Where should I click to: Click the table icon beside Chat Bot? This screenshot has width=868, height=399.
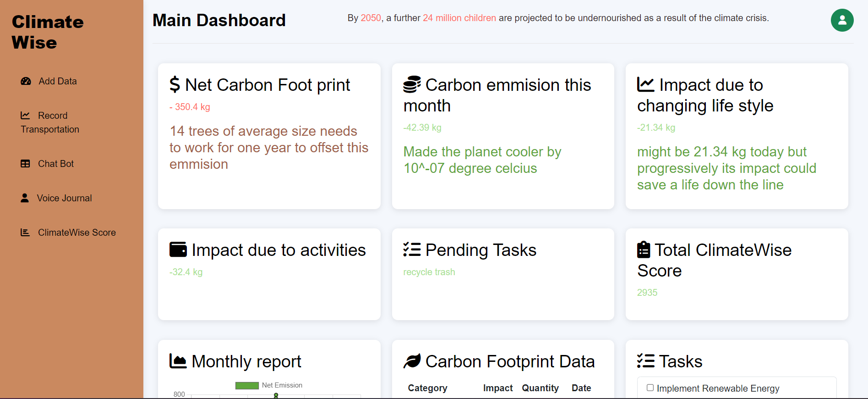[x=25, y=164]
